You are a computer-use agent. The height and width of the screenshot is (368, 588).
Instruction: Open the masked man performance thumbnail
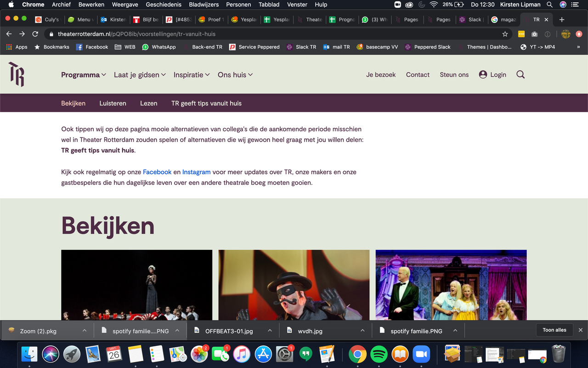coord(294,285)
